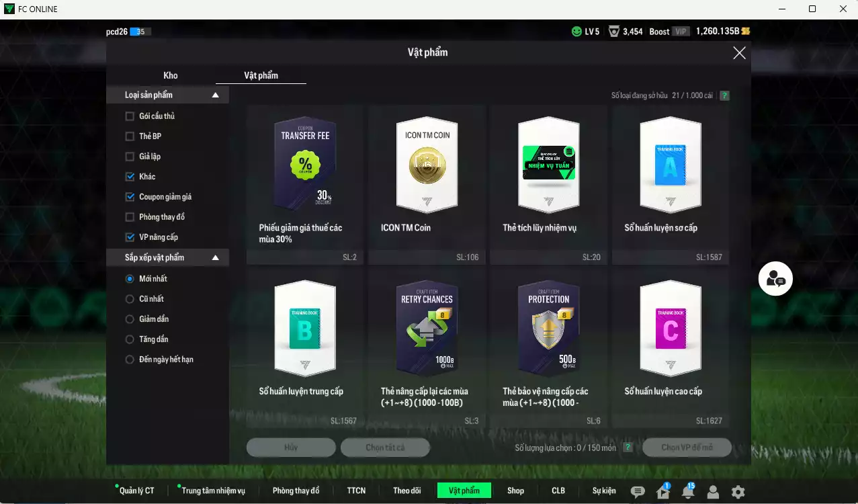The width and height of the screenshot is (858, 504).
Task: Click the help icon beside selection quantity
Action: (628, 448)
